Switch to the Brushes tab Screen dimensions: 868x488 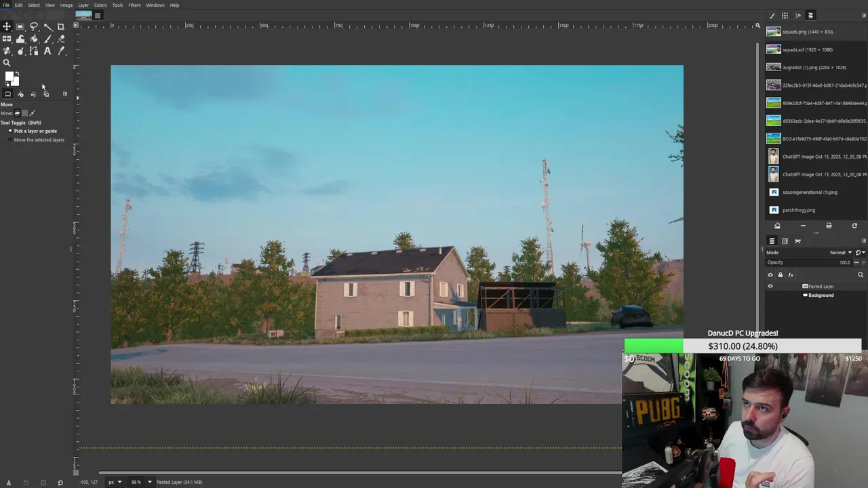pos(772,16)
